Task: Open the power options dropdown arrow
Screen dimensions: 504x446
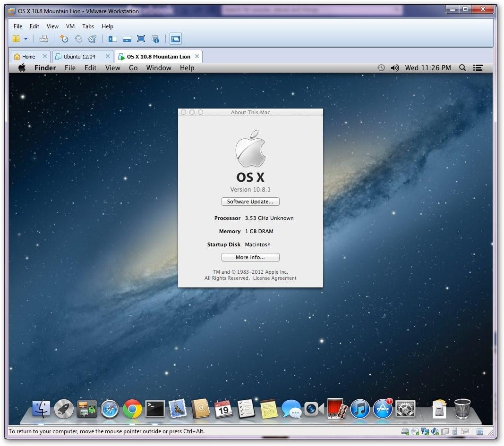Action: tap(26, 39)
